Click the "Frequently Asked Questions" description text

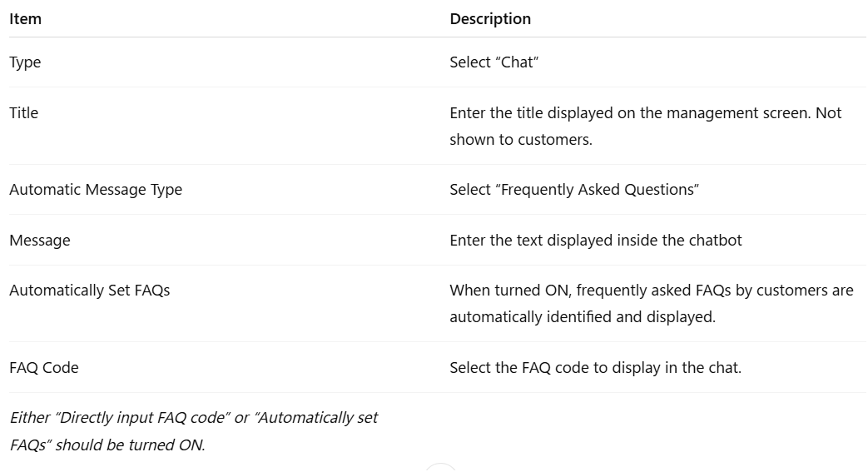click(574, 190)
